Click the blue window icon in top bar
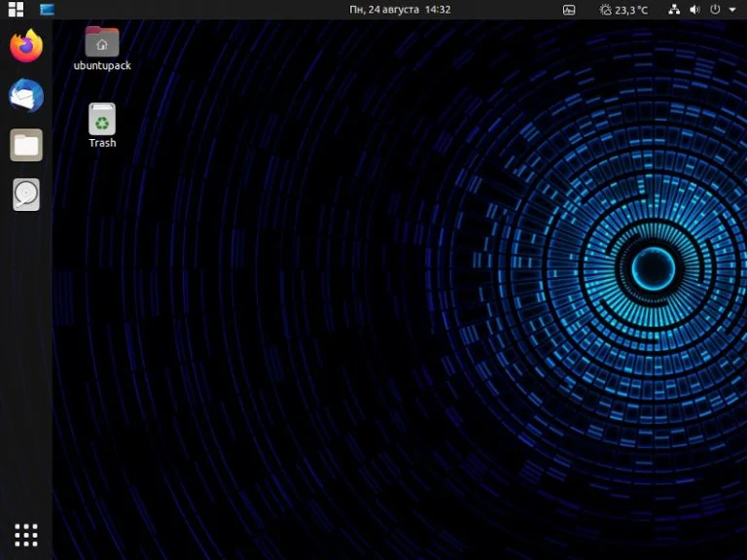Screen dimensions: 747x560 (x=47, y=9)
